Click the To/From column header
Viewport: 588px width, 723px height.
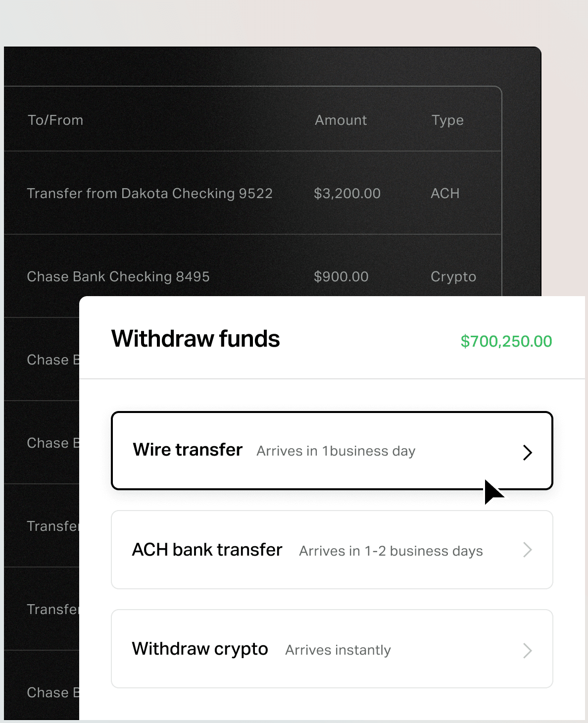pyautogui.click(x=55, y=120)
